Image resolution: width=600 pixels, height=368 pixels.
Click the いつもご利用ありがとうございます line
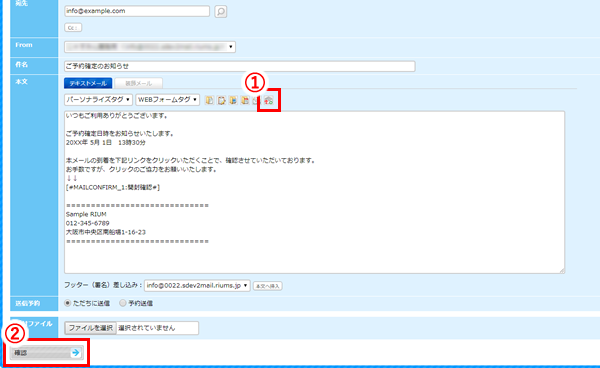pyautogui.click(x=116, y=116)
